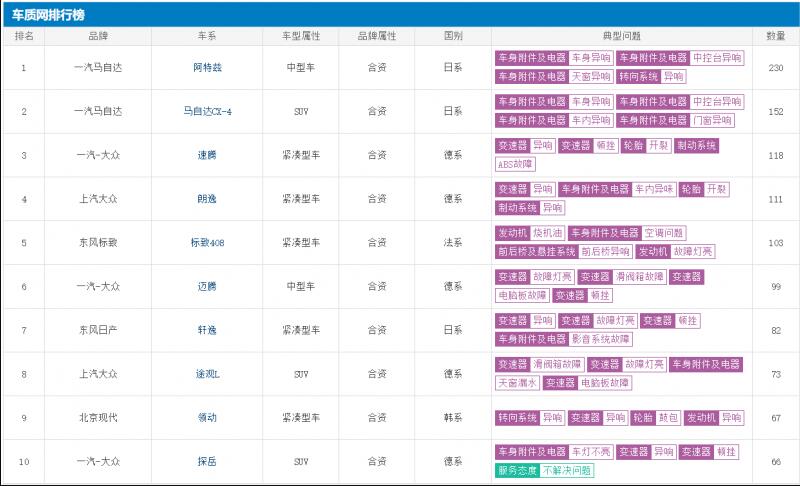Click the 品牌属性 column header
The height and width of the screenshot is (486, 800).
[377, 36]
